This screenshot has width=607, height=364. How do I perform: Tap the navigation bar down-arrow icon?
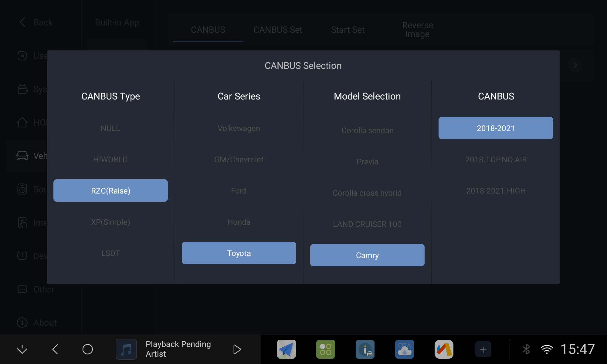[x=22, y=349]
